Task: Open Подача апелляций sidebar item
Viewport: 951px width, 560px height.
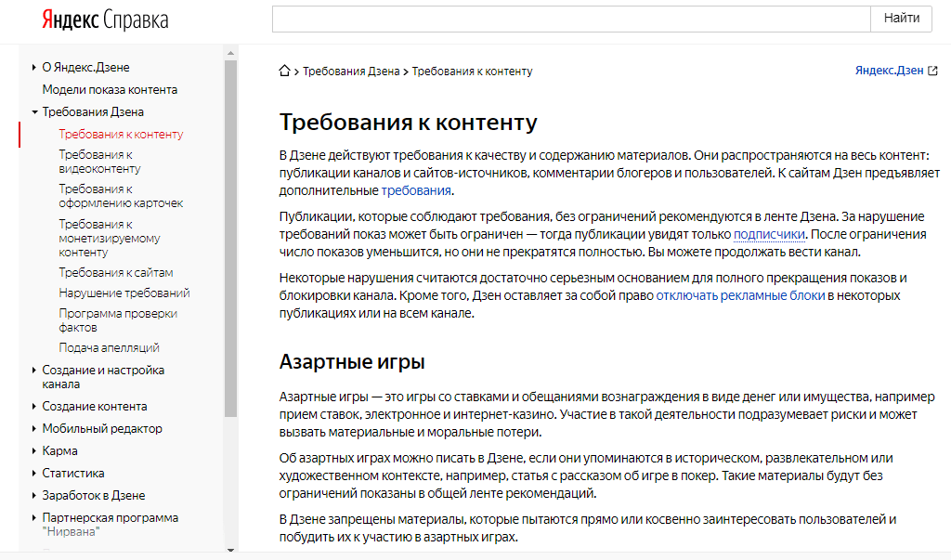Action: pyautogui.click(x=109, y=348)
